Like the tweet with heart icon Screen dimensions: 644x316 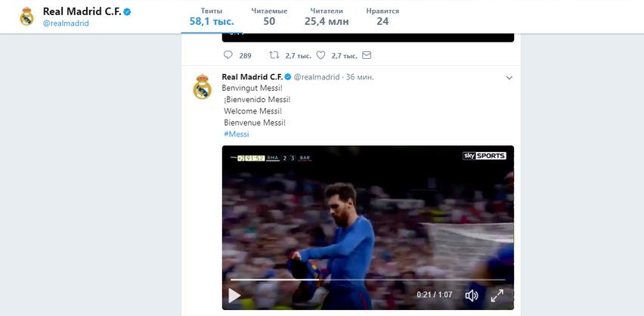tap(320, 55)
